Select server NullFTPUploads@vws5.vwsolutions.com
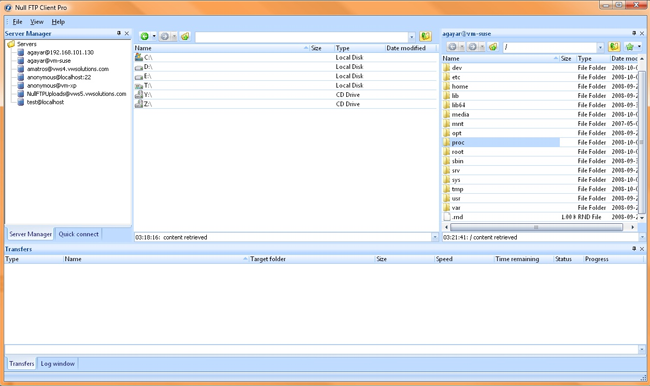The width and height of the screenshot is (650, 386). [x=76, y=94]
